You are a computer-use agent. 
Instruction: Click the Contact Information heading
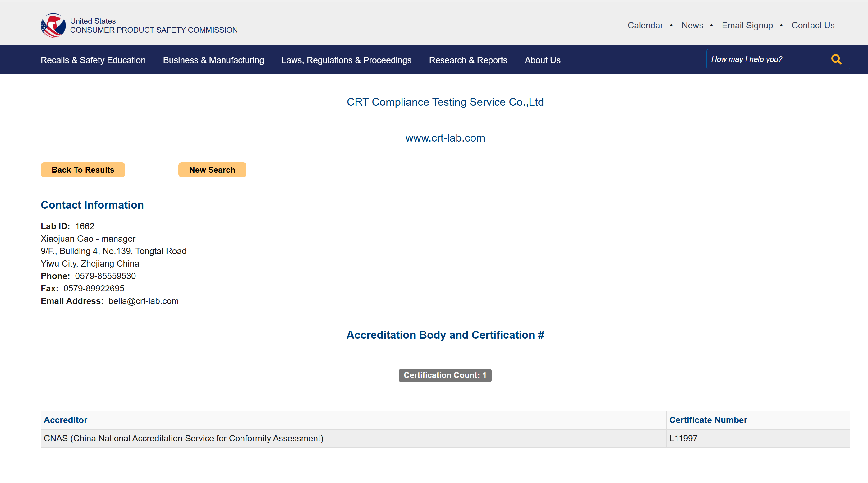92,205
